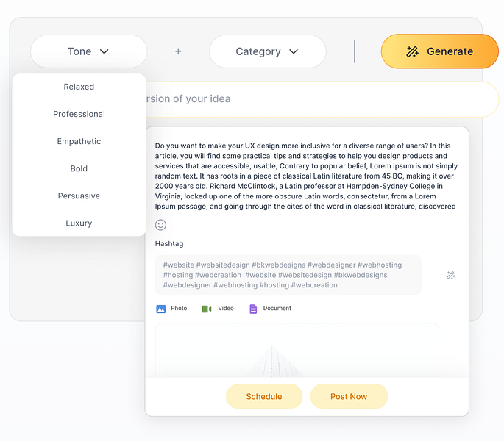
Task: Click the magic wand beside hashtags
Action: coord(450,275)
